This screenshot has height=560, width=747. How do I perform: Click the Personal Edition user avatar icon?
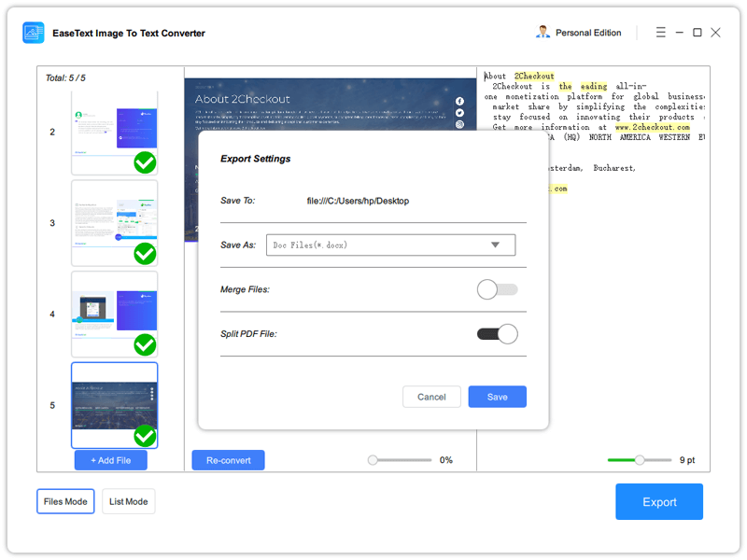click(543, 32)
